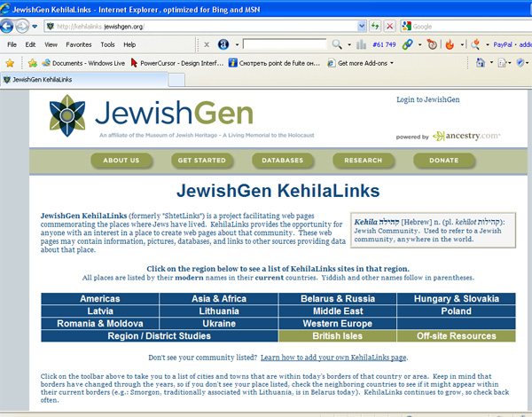Expand the dropdown beside the magnifier icon
Viewport: 532px width, 417px height.
(349, 45)
